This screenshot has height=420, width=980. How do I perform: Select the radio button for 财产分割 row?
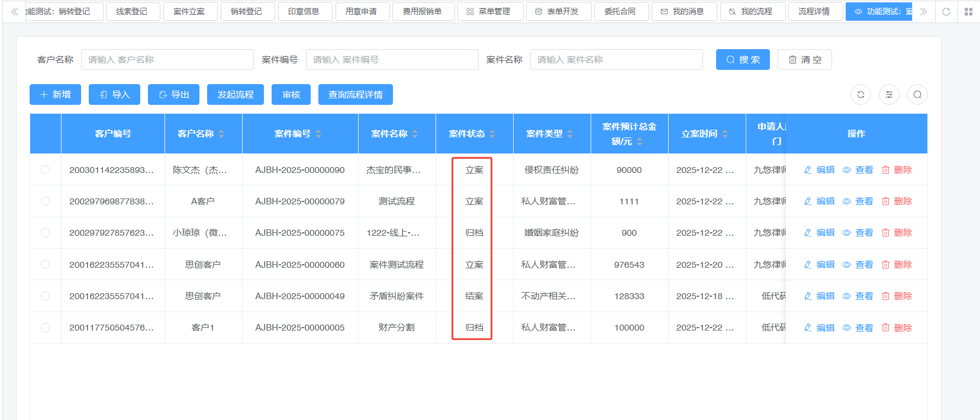click(45, 328)
